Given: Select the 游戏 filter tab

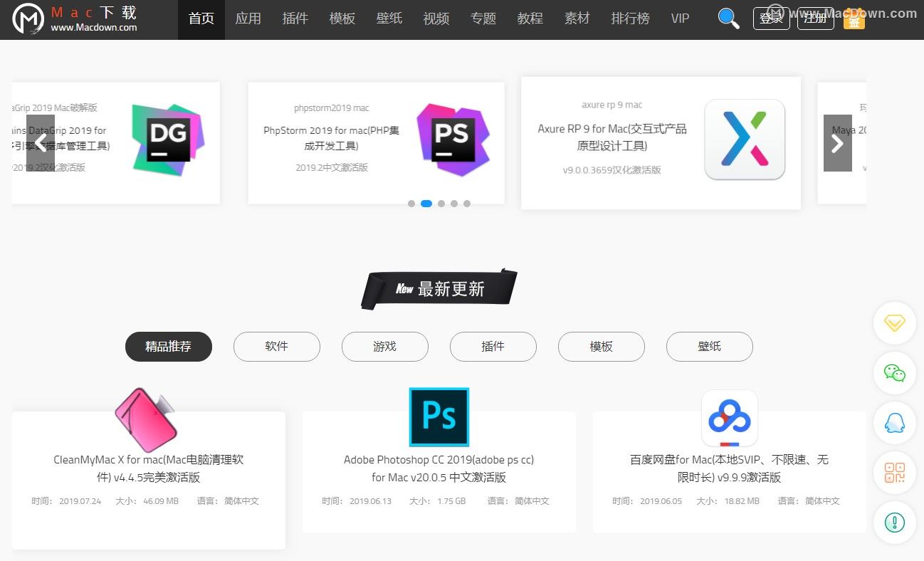Looking at the screenshot, I should [385, 347].
